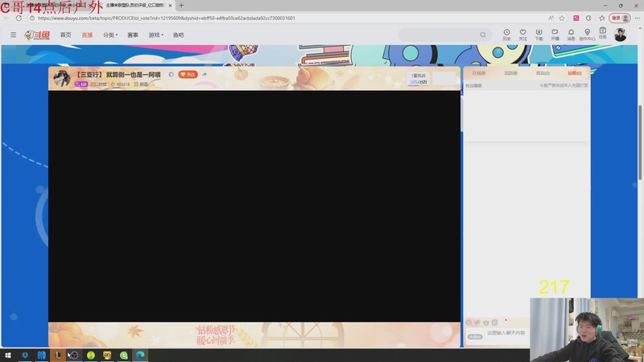Click the 钻粉感恩节 banner below the player
Viewport: 644px width, 362px height.
pos(254,335)
